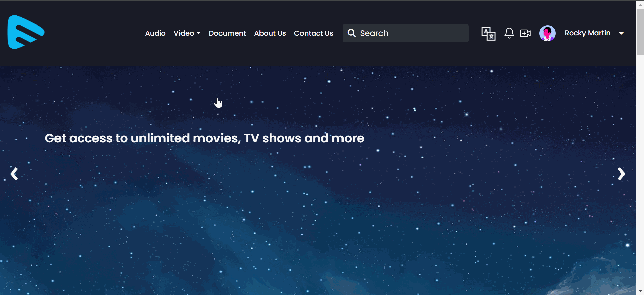Screen dimensions: 644x295
Task: Click the vertical scrollbar thumb
Action: point(640,32)
